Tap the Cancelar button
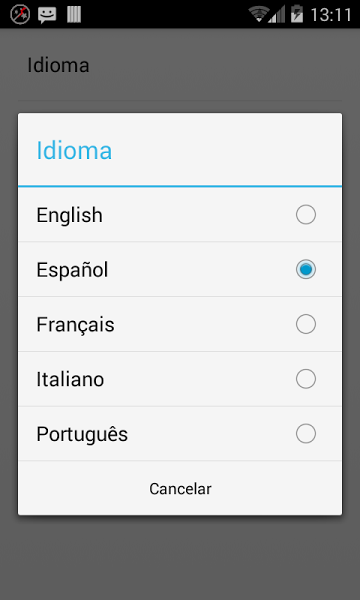 click(x=180, y=489)
